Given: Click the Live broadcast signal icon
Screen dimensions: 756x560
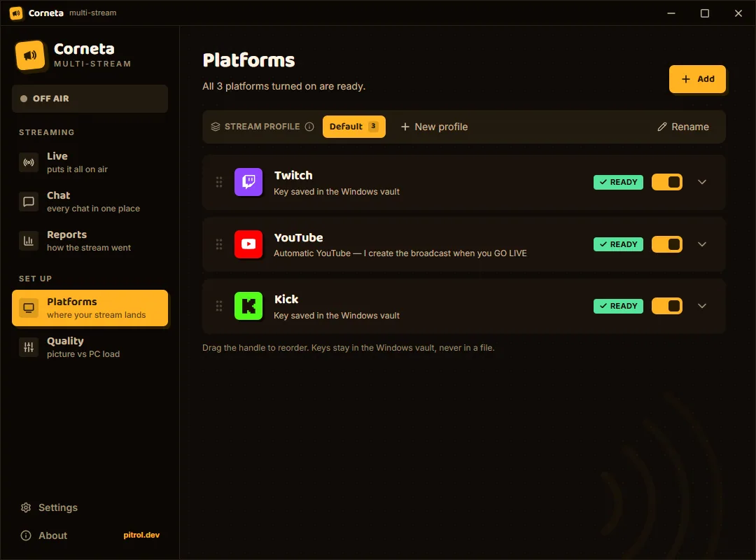Looking at the screenshot, I should click(x=29, y=162).
